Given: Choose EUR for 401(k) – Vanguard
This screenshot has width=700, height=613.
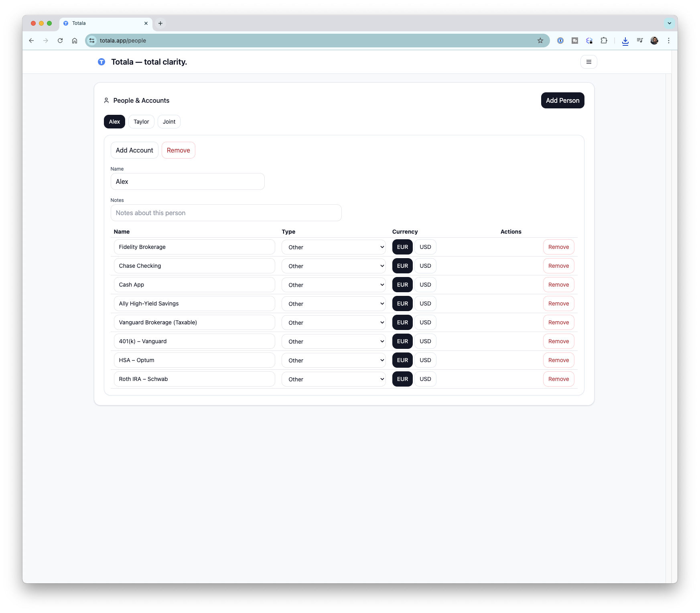Looking at the screenshot, I should (402, 341).
